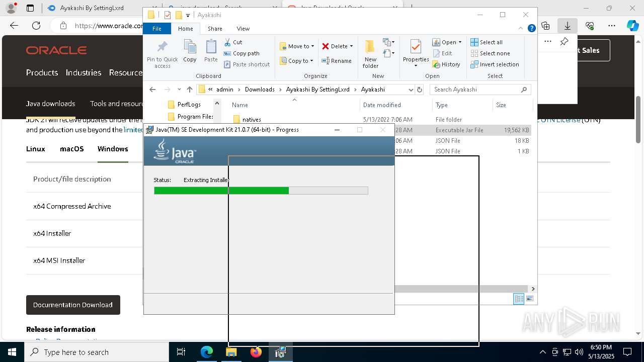Screen dimensions: 644x362
Task: Click Pin to Quick access in ribbon
Action: click(162, 54)
